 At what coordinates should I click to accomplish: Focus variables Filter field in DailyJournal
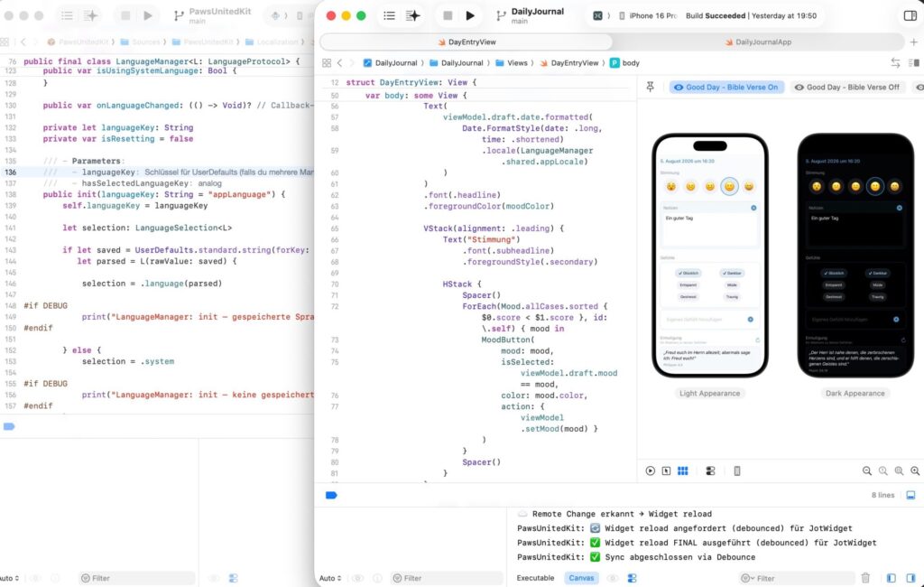pyautogui.click(x=447, y=578)
